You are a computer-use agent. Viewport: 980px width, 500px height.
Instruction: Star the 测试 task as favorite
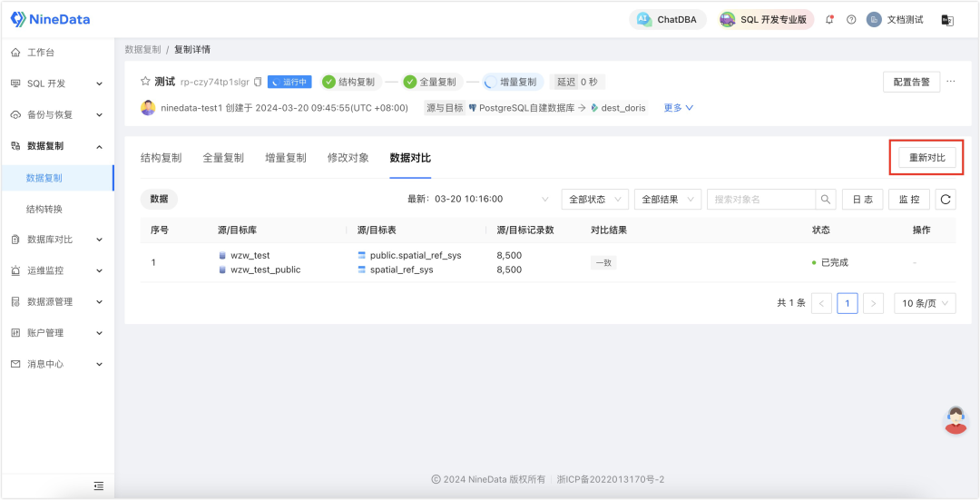(x=145, y=82)
